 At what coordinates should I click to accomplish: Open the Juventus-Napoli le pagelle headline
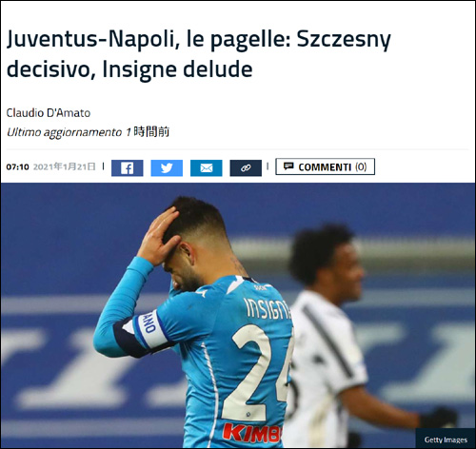click(199, 54)
